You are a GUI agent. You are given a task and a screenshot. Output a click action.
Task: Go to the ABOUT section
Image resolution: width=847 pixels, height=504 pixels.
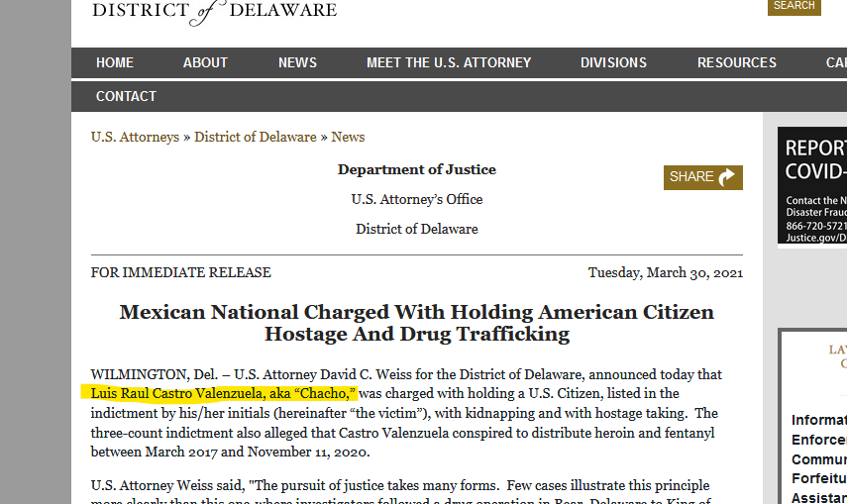(x=205, y=62)
